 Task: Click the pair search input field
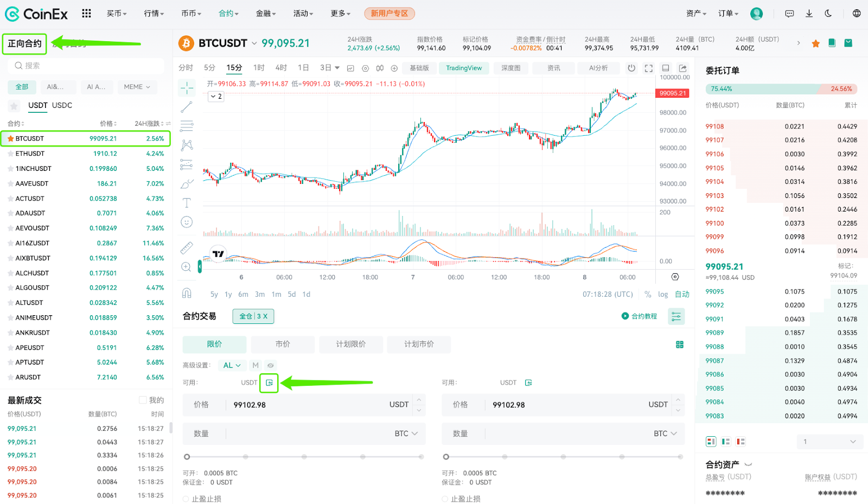tap(86, 66)
